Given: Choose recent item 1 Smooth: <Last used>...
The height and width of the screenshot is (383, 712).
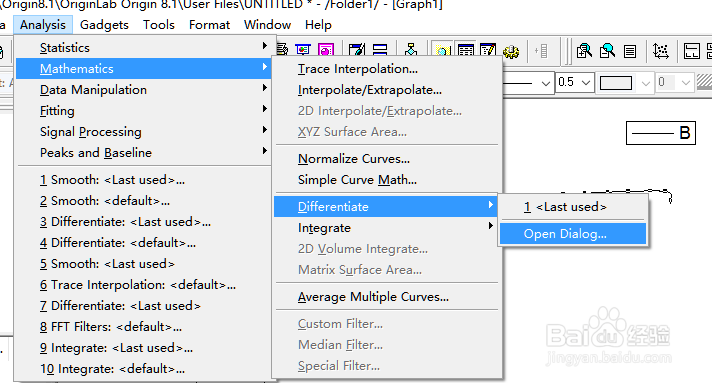Looking at the screenshot, I should tap(143, 179).
